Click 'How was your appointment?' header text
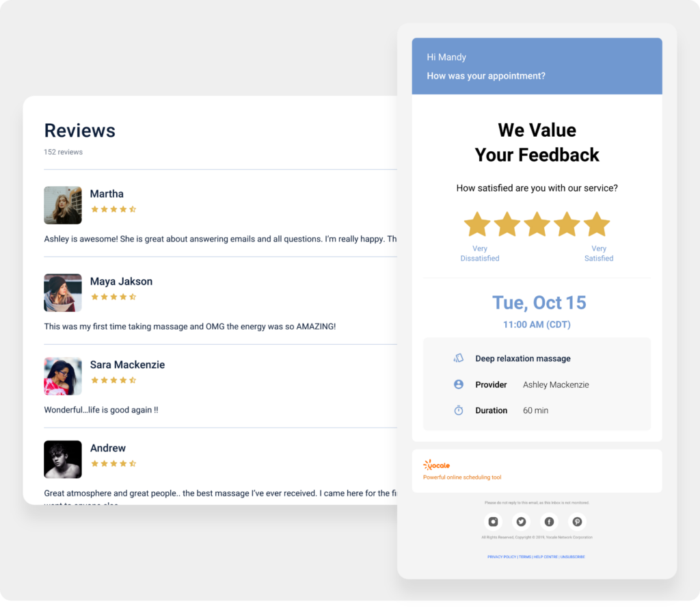700x615 pixels. (486, 76)
